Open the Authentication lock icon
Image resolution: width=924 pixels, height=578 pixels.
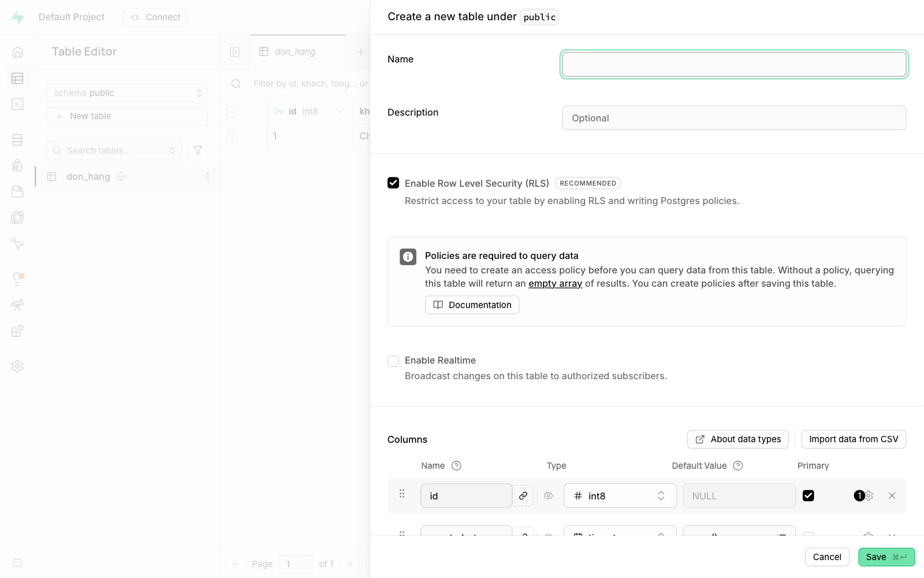pyautogui.click(x=17, y=165)
